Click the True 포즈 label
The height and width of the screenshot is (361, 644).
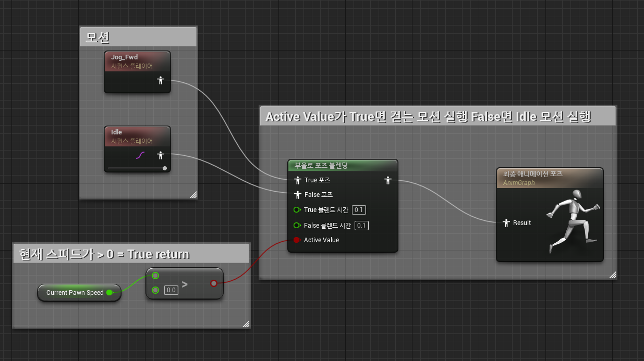[317, 180]
